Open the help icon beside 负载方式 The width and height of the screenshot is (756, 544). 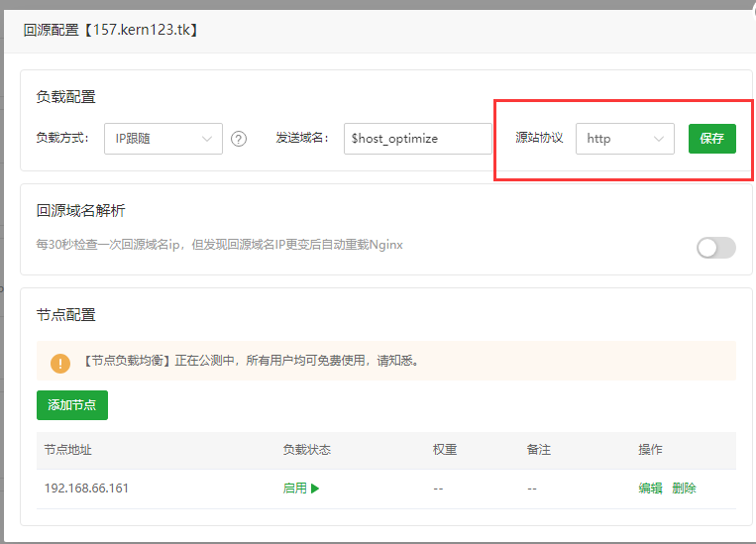238,139
